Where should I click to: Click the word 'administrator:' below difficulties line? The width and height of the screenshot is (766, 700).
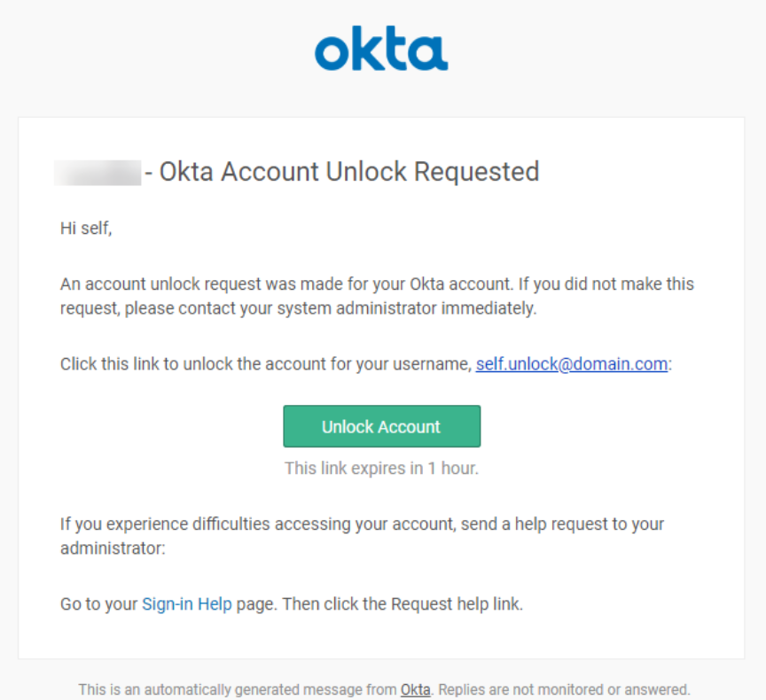(x=113, y=548)
